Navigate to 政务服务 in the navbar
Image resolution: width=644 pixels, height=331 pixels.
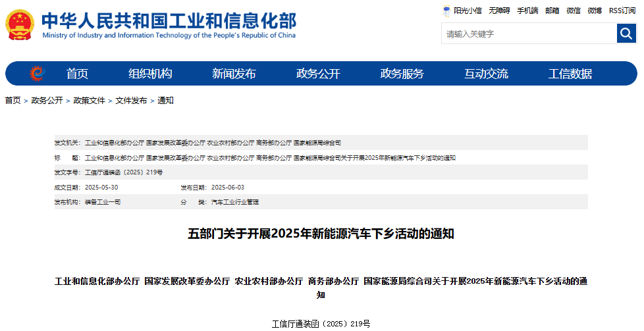[x=402, y=74]
